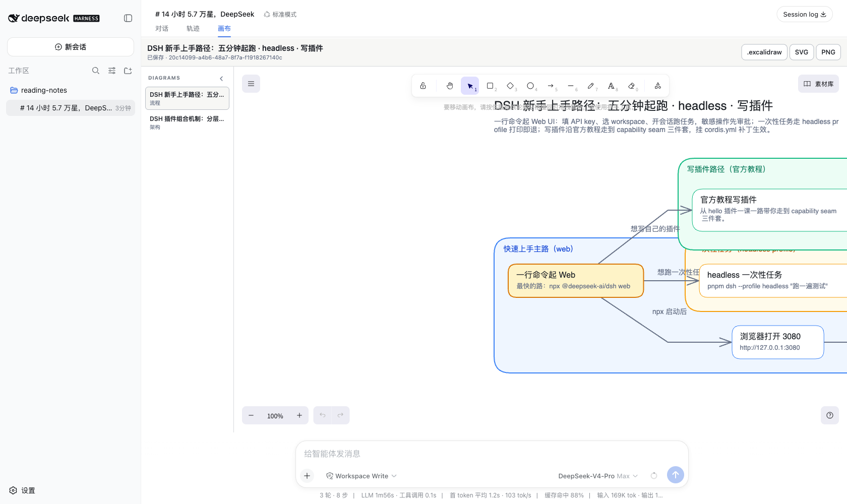The image size is (847, 504).
Task: Click the redo arrow
Action: [x=340, y=415]
